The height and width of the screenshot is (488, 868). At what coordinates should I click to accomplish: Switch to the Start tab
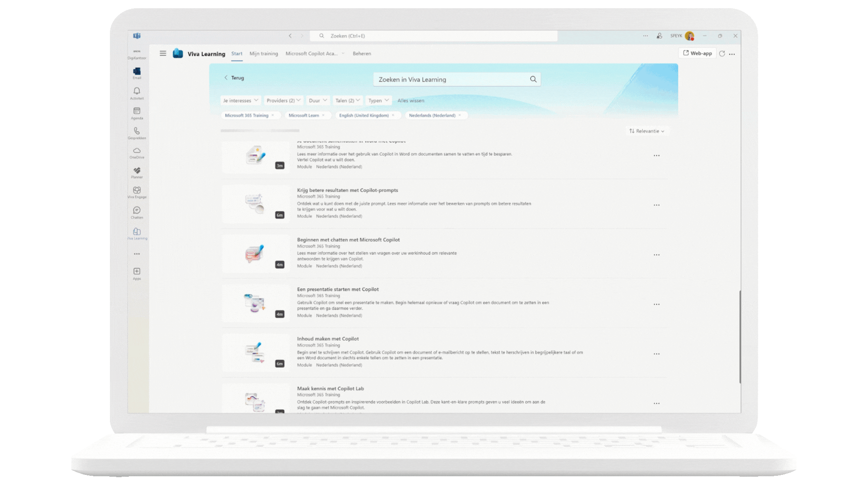[237, 53]
